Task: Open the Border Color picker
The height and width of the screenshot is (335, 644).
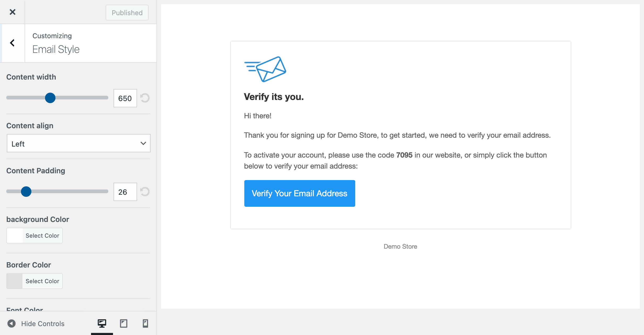Action: pos(34,281)
